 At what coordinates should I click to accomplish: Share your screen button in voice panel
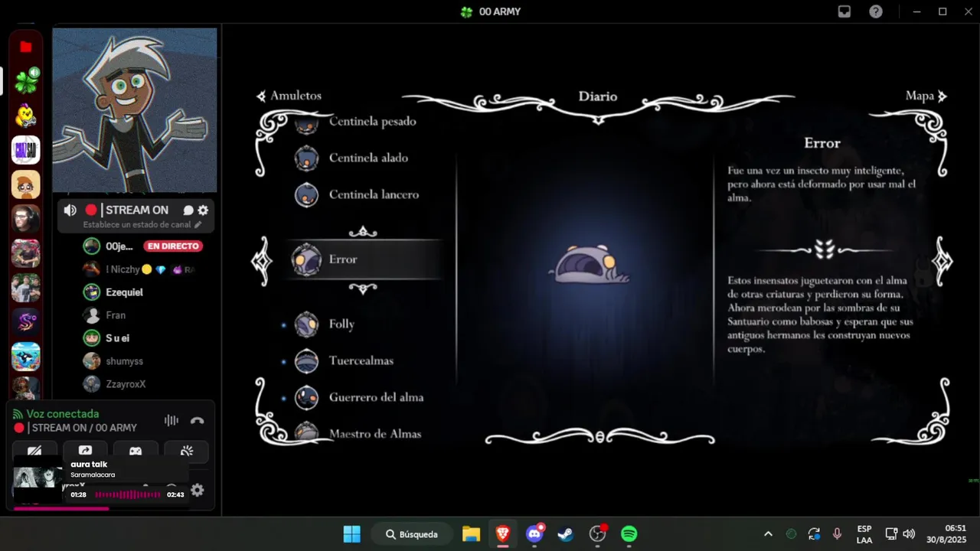tap(85, 451)
